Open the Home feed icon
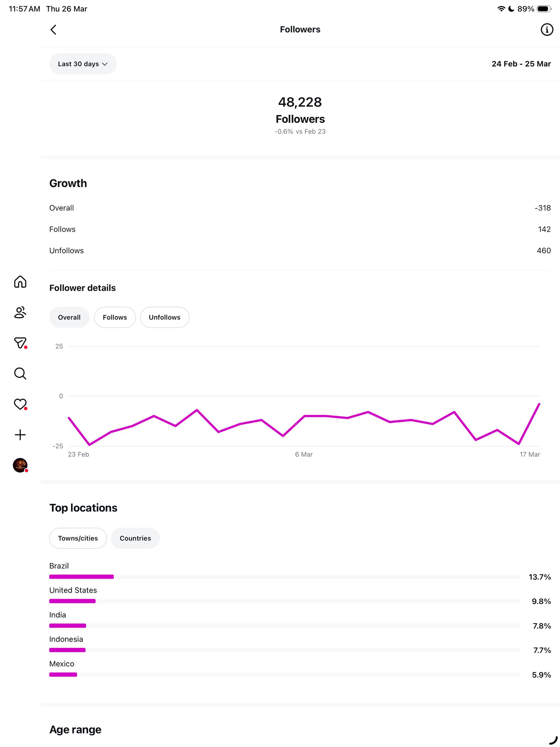This screenshot has width=560, height=747. 20,282
